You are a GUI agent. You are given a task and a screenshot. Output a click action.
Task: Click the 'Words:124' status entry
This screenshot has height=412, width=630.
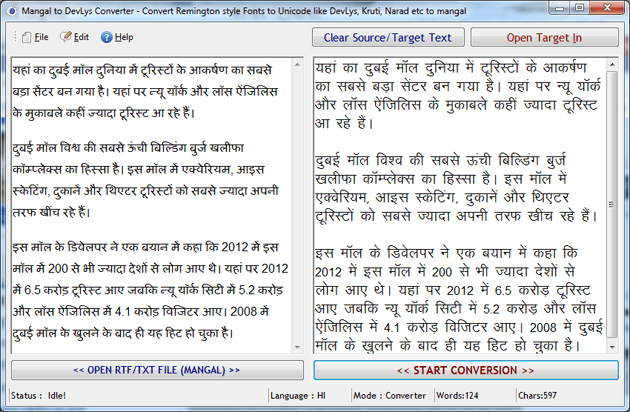click(457, 396)
